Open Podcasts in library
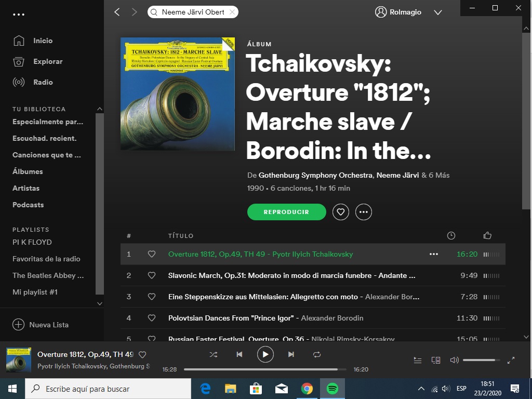532x399 pixels. click(28, 205)
